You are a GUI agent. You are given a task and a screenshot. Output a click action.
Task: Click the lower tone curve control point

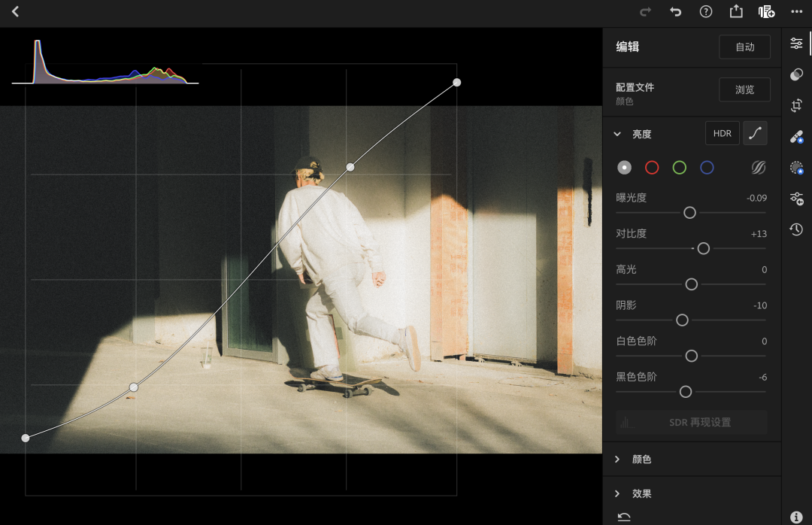[134, 387]
